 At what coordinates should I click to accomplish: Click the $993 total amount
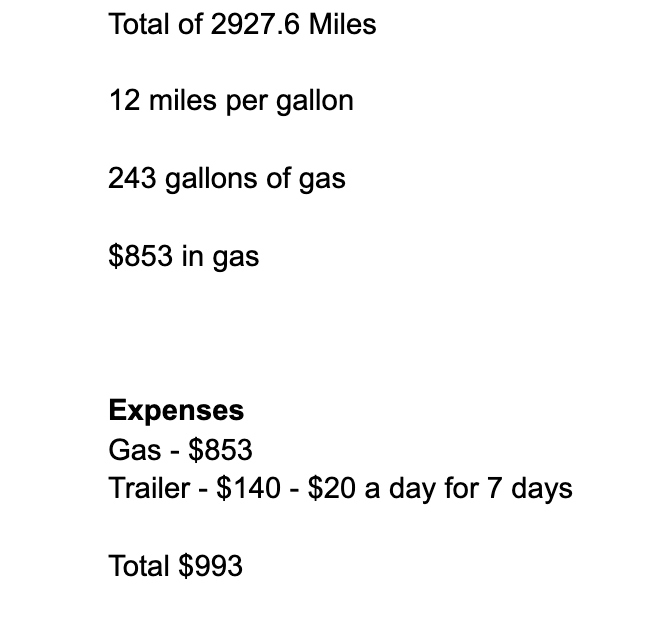pos(211,566)
